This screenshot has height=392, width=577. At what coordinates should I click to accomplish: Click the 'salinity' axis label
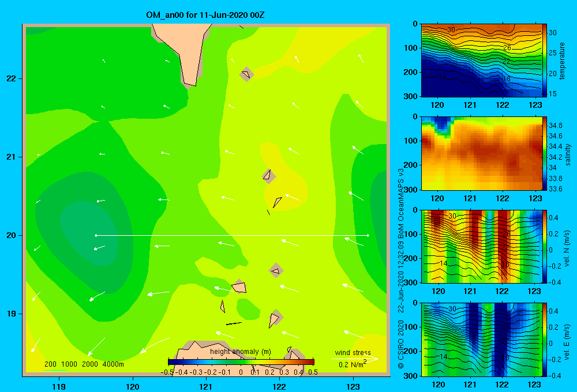[568, 154]
